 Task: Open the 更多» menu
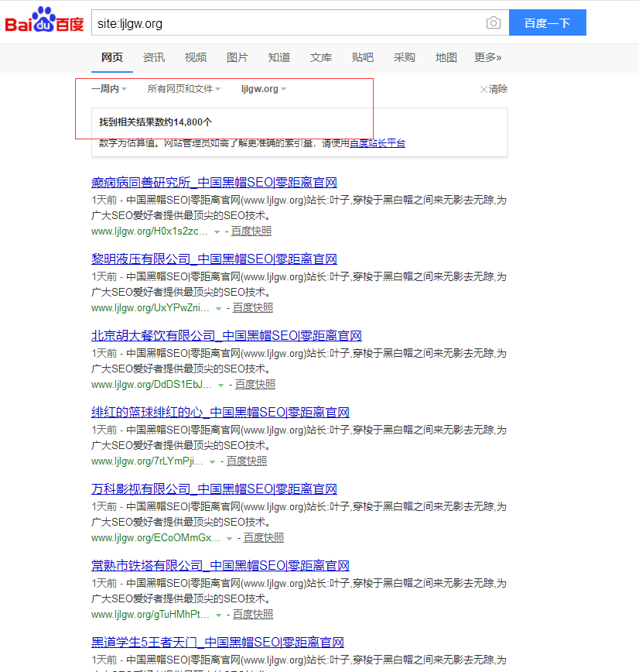click(x=487, y=57)
